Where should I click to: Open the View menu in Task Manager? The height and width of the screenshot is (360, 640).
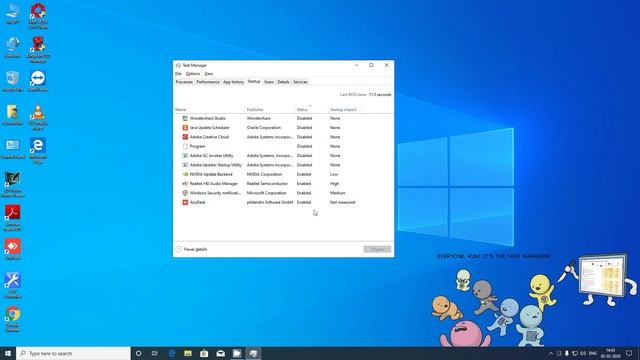(209, 74)
